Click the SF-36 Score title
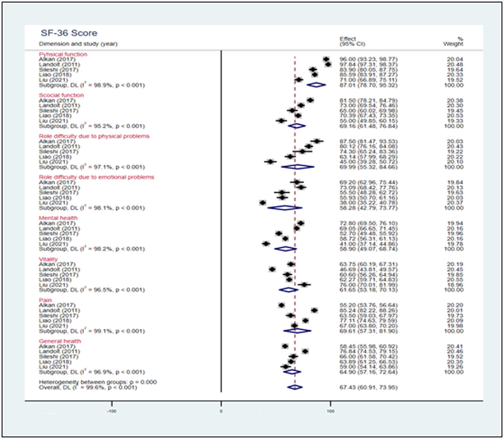 click(x=69, y=33)
